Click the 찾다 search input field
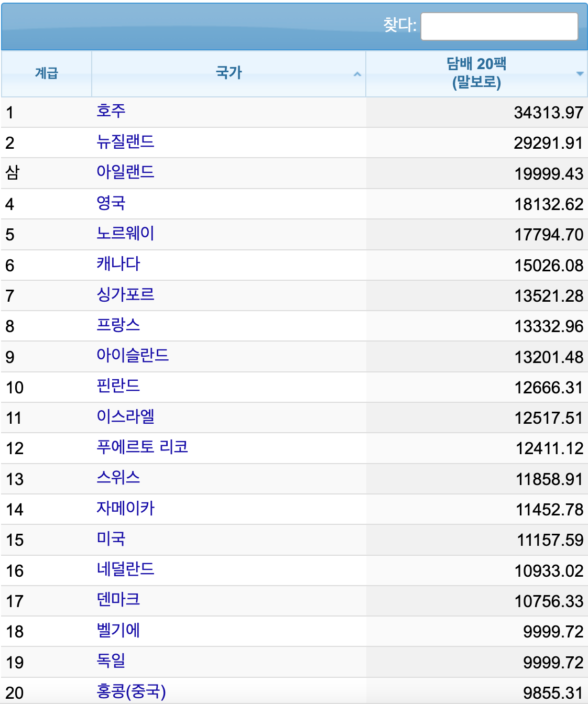The image size is (588, 704). tap(499, 26)
